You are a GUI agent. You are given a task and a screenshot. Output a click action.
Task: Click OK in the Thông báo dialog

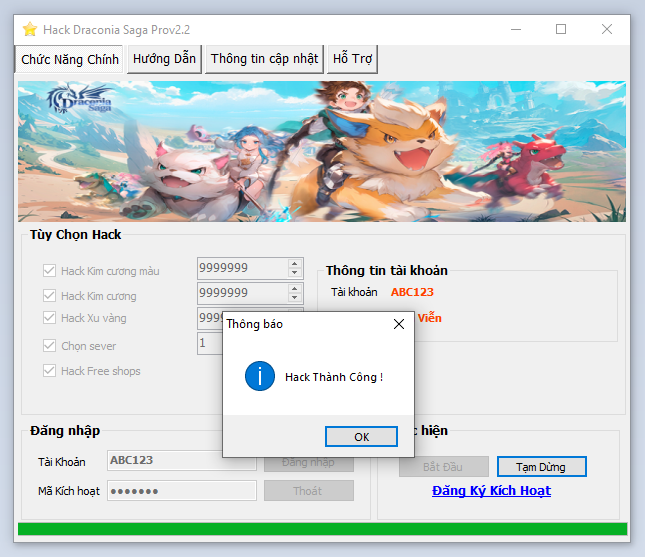361,436
